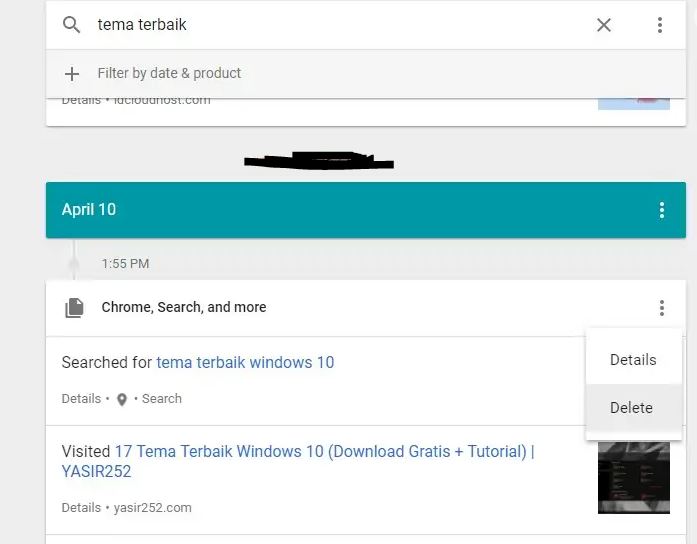Click the location pin icon

122,400
